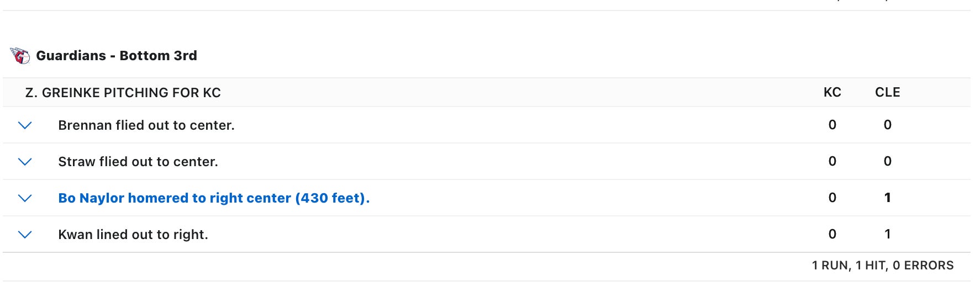
Task: Expand the Straw flied out play
Action: click(25, 162)
